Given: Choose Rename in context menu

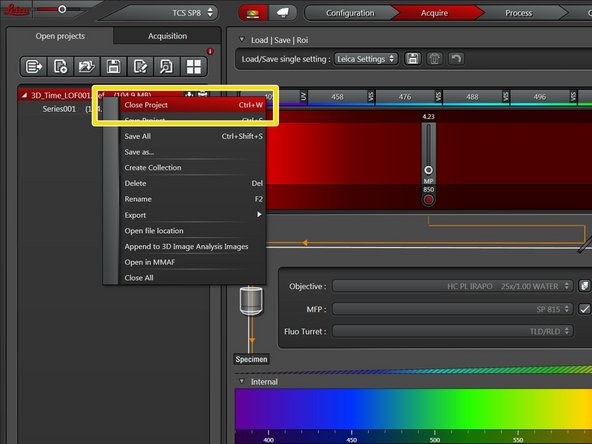Looking at the screenshot, I should [x=193, y=199].
